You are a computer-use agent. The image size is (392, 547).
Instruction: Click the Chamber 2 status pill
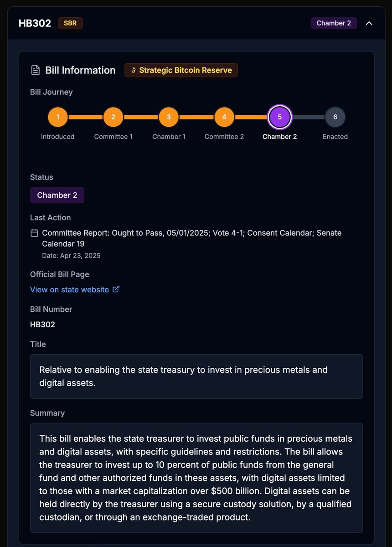point(57,195)
